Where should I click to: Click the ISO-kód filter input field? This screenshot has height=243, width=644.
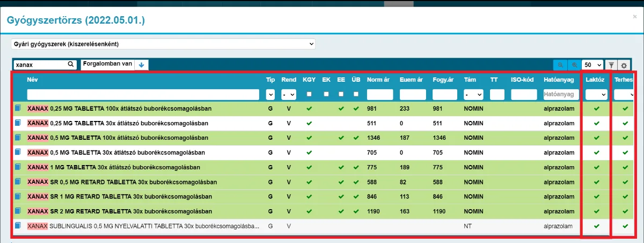(523, 95)
